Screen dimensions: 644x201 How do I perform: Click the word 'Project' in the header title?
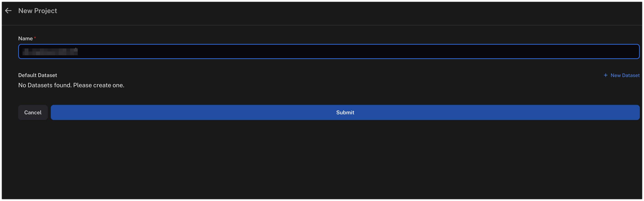pos(45,11)
